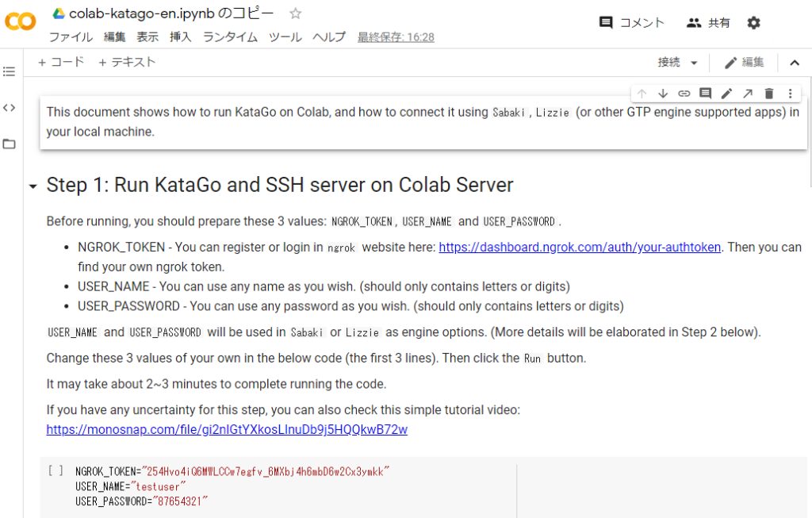Click the USER_NAME="testuser" code line

(131, 486)
